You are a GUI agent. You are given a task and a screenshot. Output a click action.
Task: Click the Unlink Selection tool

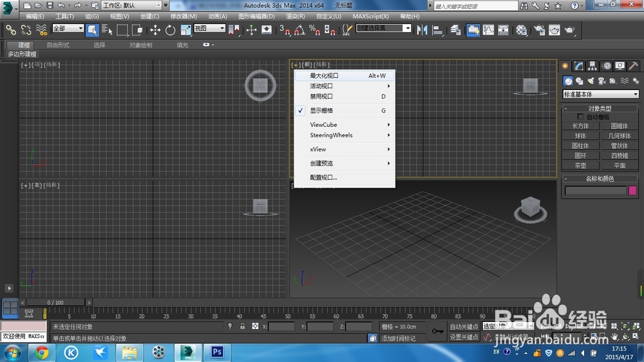tap(26, 30)
